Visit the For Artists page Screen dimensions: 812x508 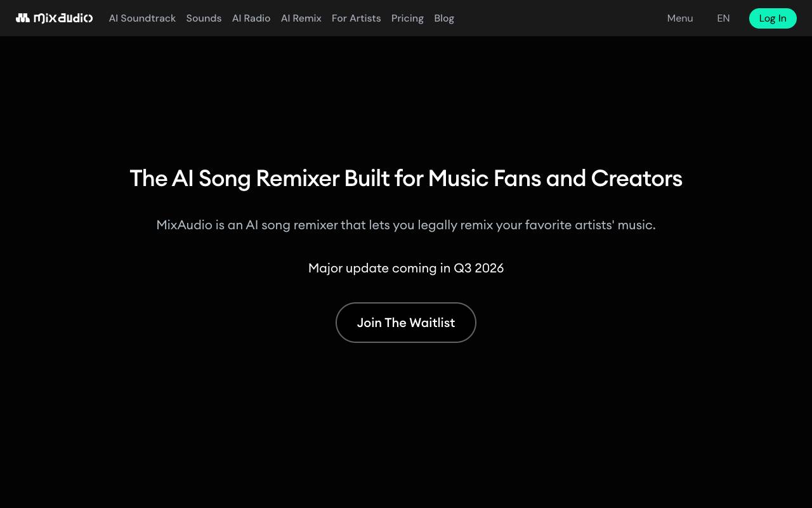click(357, 18)
